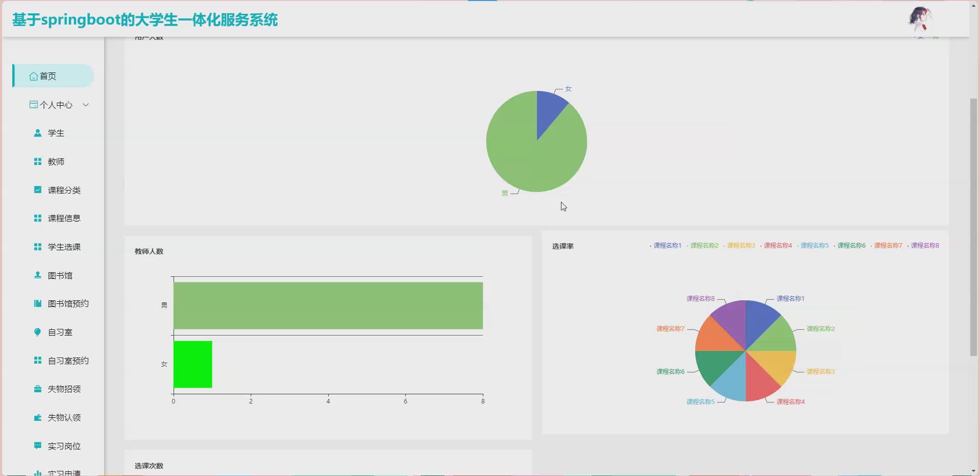The height and width of the screenshot is (476, 980).
Task: Select the yellow 课程名称3 pie slice
Action: (776, 364)
